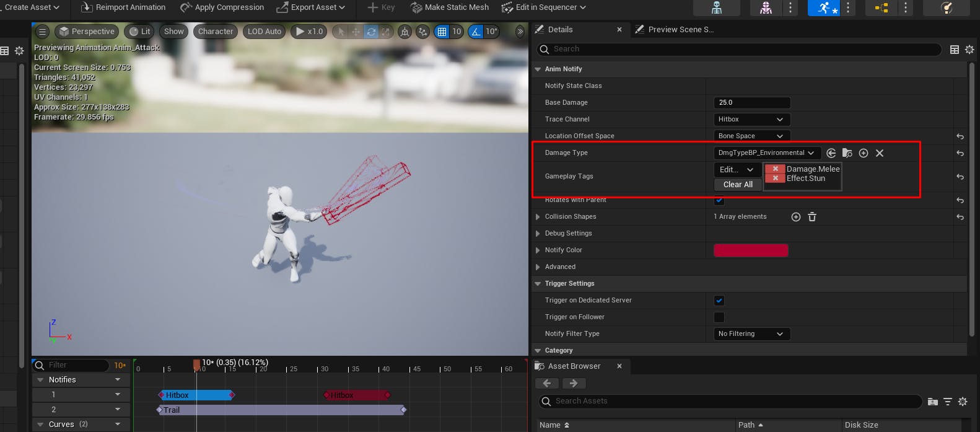Reset Damage Type to default value

point(960,153)
